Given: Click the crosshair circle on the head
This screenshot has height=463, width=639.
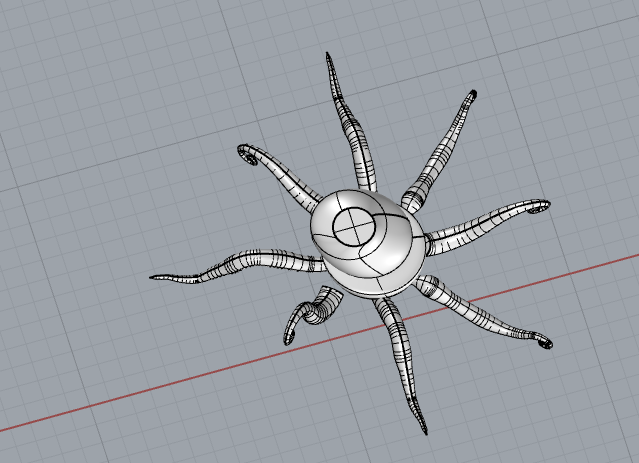Looking at the screenshot, I should tap(352, 227).
